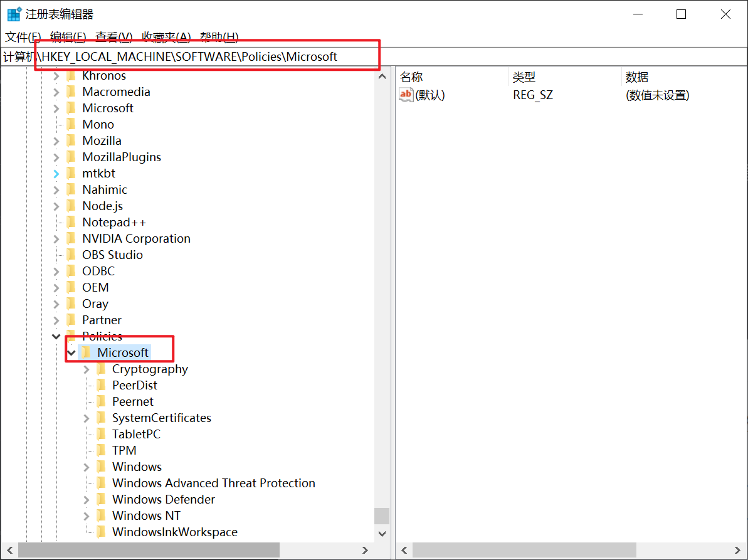Click the tree pane vertical scrollbar thumb

382,515
